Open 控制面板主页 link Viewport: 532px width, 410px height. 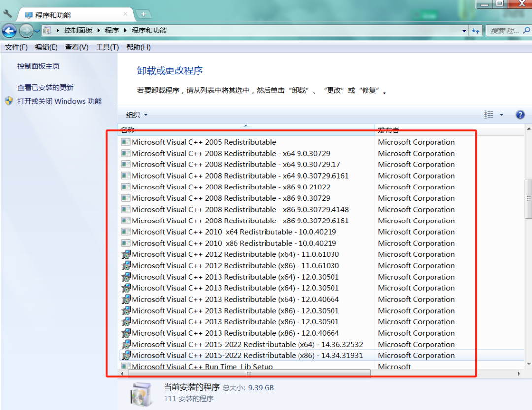pyautogui.click(x=38, y=66)
